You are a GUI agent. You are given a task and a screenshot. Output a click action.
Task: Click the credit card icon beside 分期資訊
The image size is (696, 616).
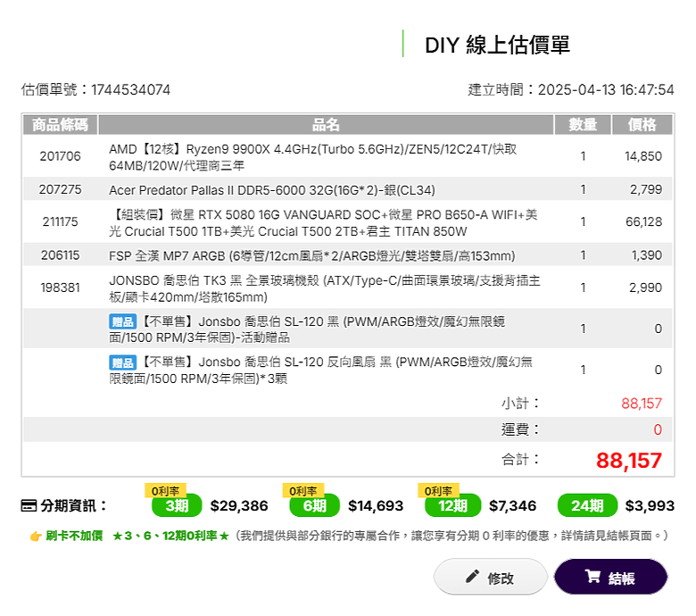[x=29, y=505]
